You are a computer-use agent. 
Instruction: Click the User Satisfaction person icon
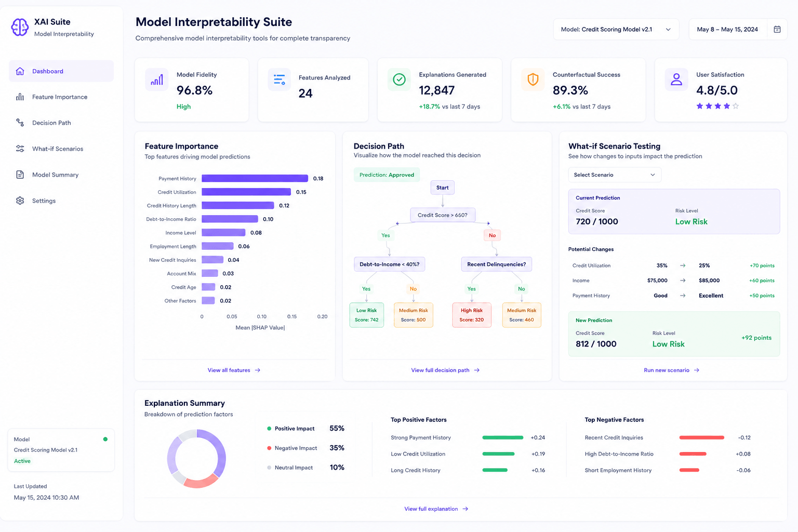click(x=676, y=79)
